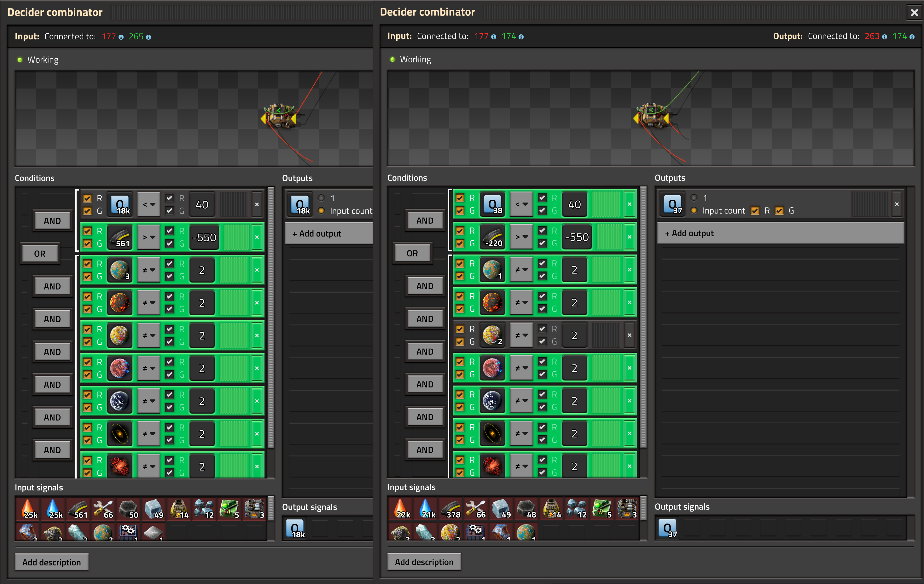Click the Q output signal icon showing 37 in right Outputs

[x=673, y=204]
